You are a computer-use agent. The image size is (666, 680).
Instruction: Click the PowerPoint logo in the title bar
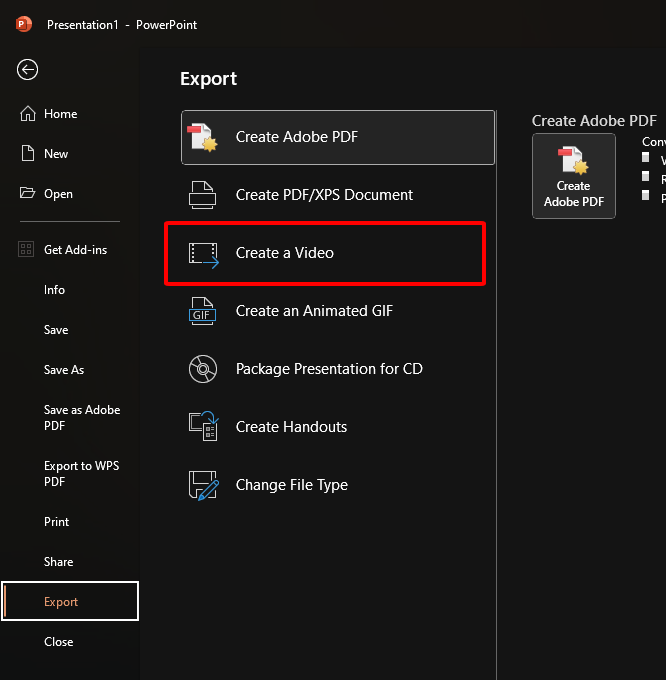(x=23, y=24)
